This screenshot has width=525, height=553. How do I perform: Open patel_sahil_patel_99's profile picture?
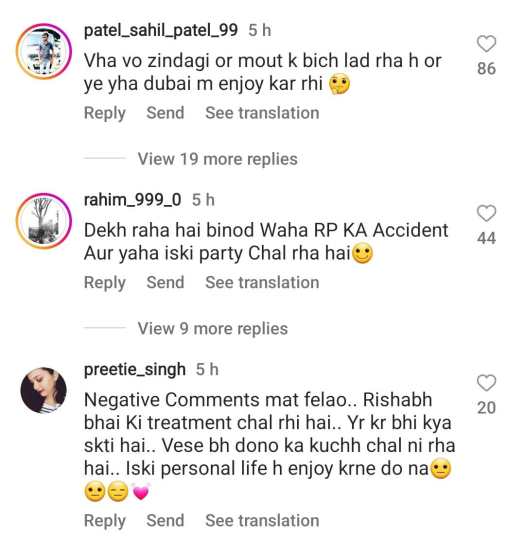[44, 51]
